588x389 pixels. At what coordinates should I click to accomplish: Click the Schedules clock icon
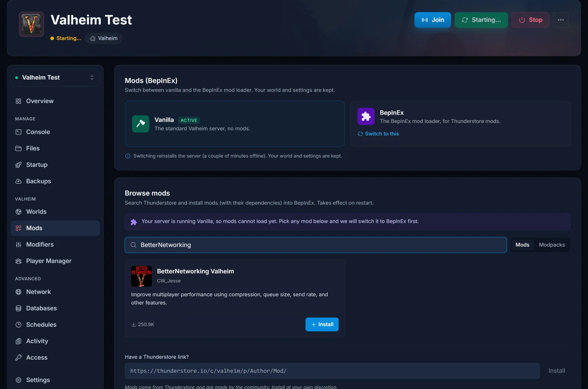click(x=18, y=325)
